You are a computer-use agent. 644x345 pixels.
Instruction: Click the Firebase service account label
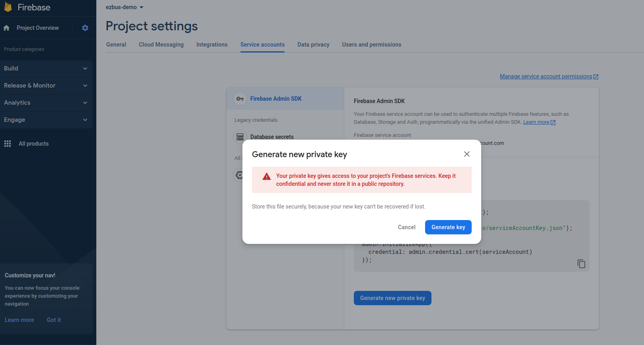[x=382, y=135]
